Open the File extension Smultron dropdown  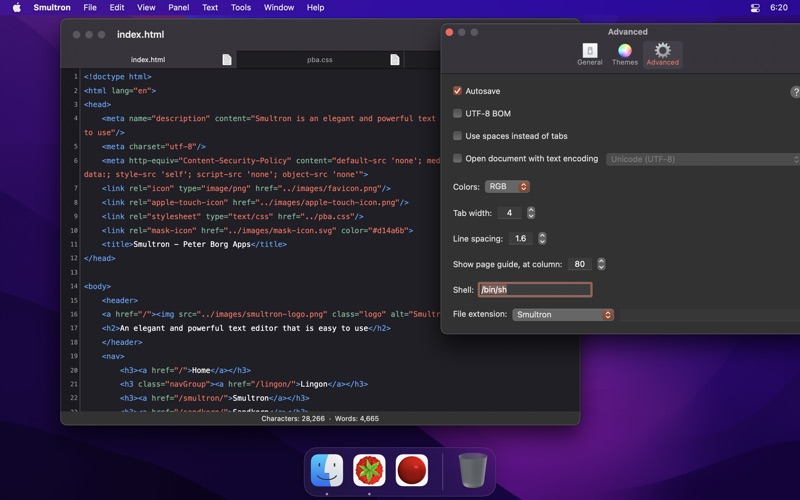point(563,314)
